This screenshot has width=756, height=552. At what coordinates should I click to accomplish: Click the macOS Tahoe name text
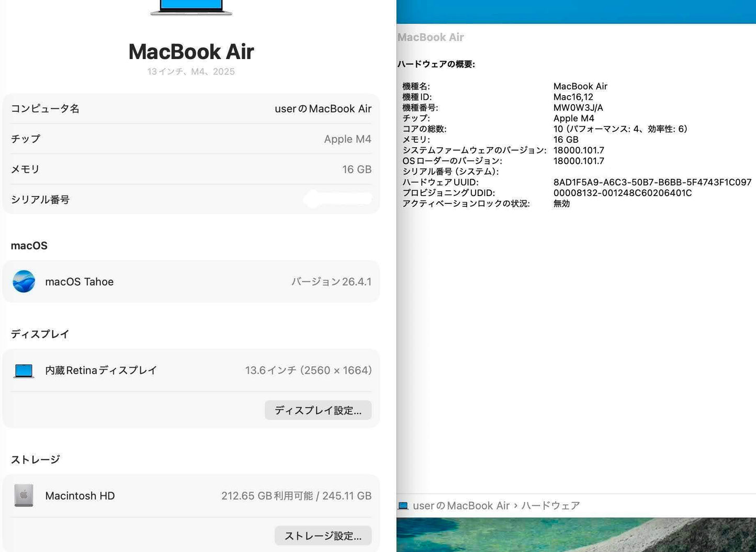click(80, 282)
